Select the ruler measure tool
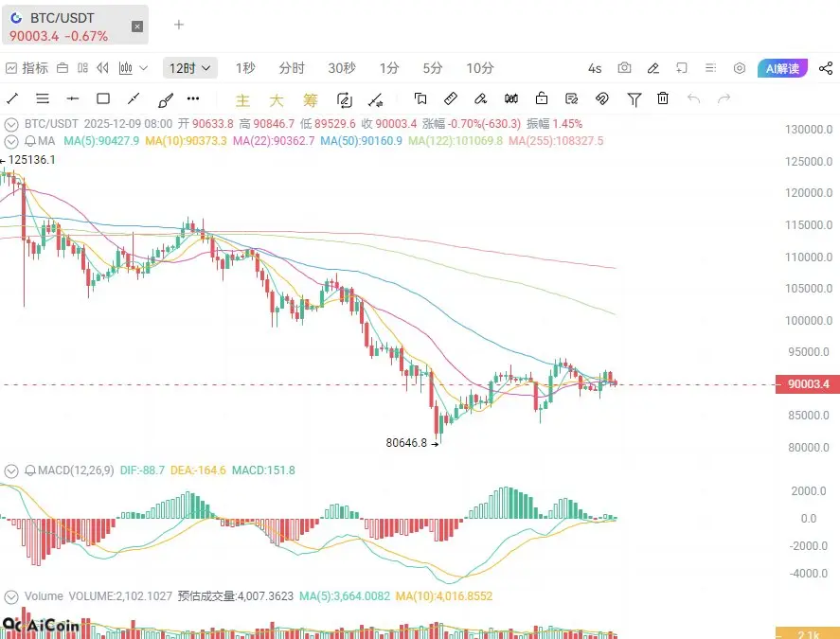The width and height of the screenshot is (840, 639). tap(451, 98)
